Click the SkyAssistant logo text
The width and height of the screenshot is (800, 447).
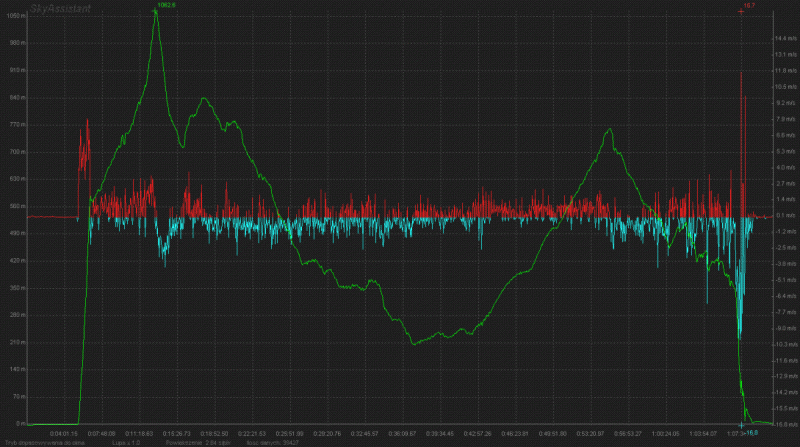(x=62, y=8)
